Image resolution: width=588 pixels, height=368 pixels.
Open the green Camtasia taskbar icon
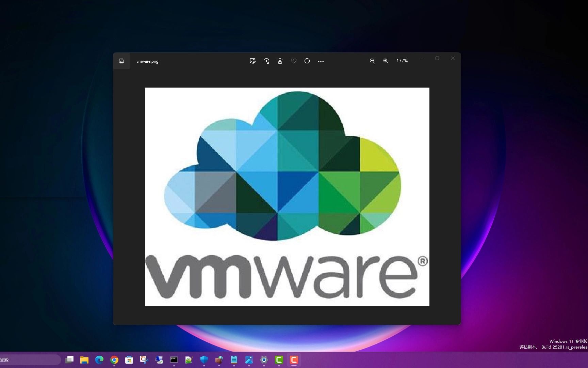(279, 360)
